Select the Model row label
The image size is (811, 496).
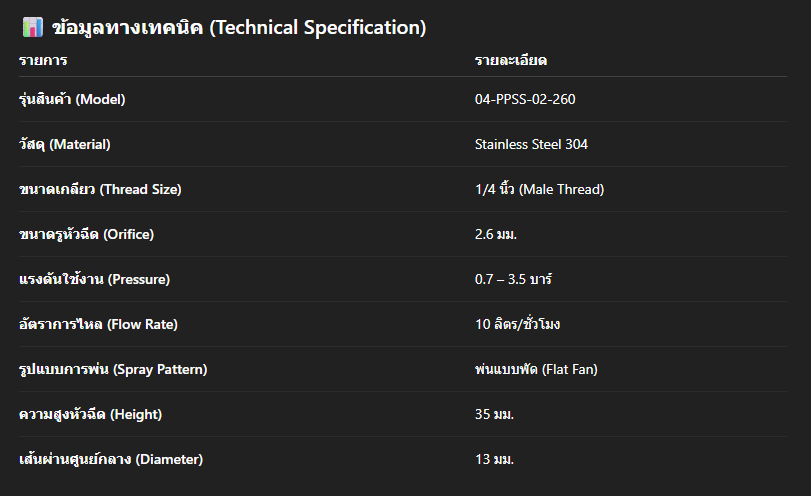(x=72, y=99)
